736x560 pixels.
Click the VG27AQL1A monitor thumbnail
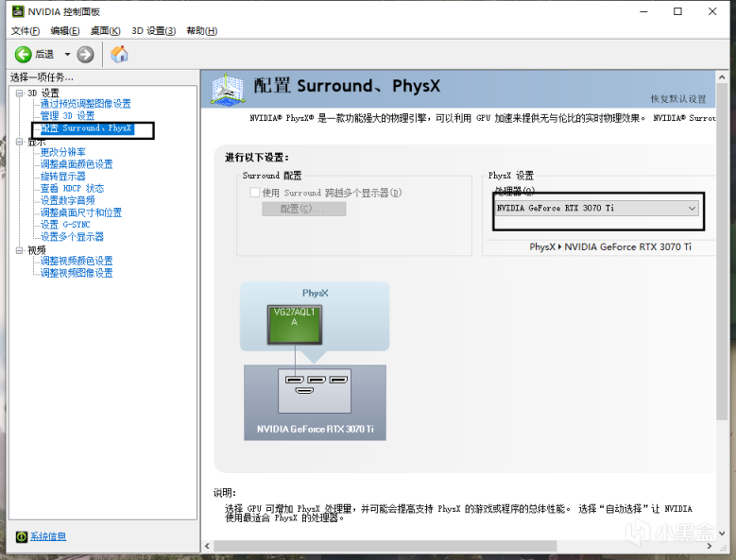pos(295,325)
